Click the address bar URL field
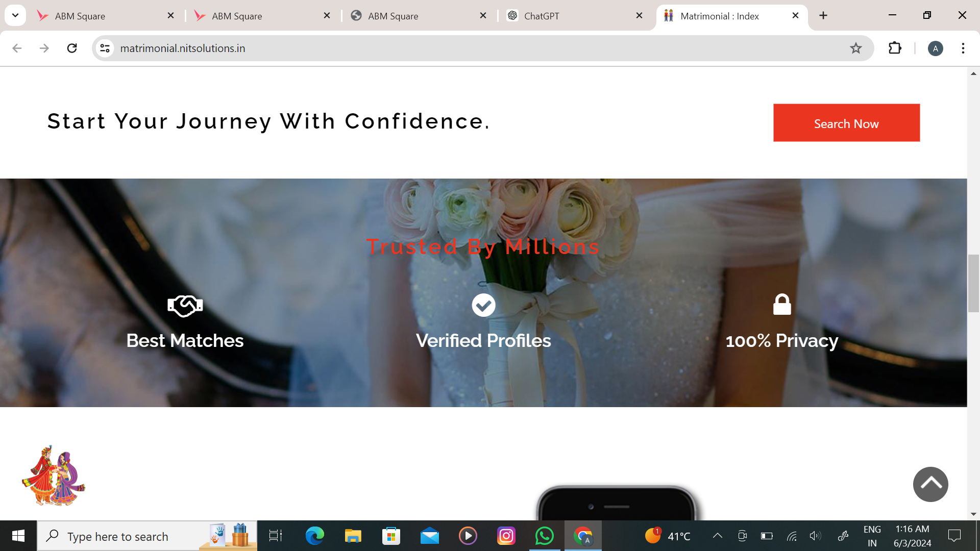 click(459, 48)
